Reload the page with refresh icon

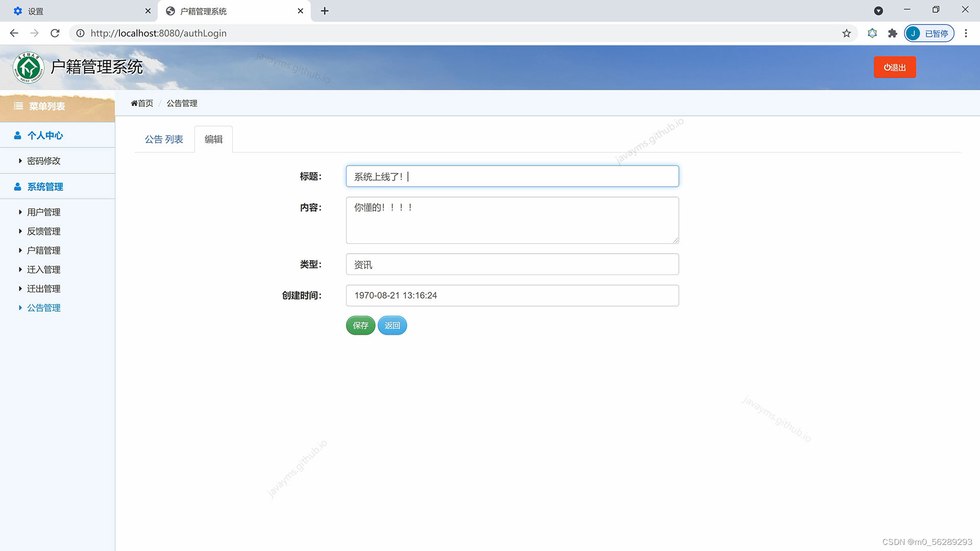pos(55,33)
